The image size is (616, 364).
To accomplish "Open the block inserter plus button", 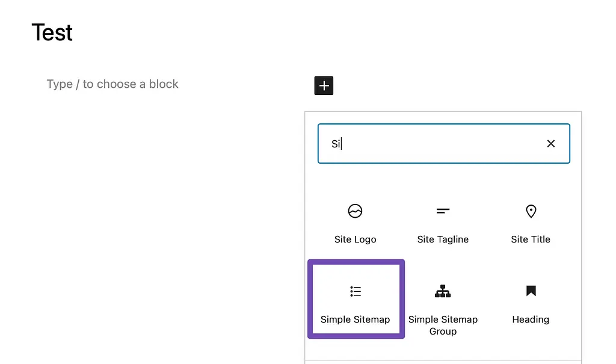I will 324,85.
